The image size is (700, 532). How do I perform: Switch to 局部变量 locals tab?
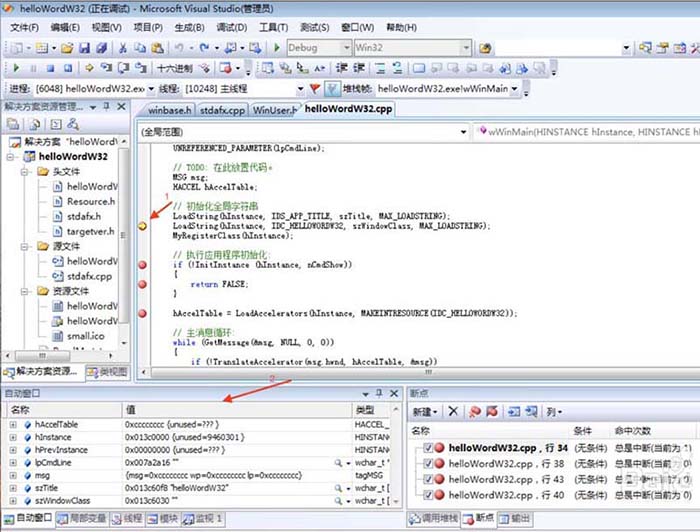coord(82,519)
